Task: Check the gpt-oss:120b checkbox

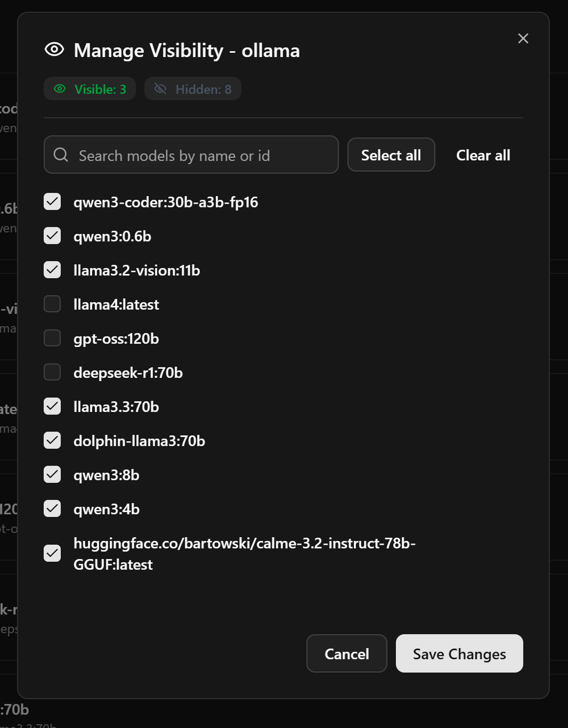Action: coord(52,338)
